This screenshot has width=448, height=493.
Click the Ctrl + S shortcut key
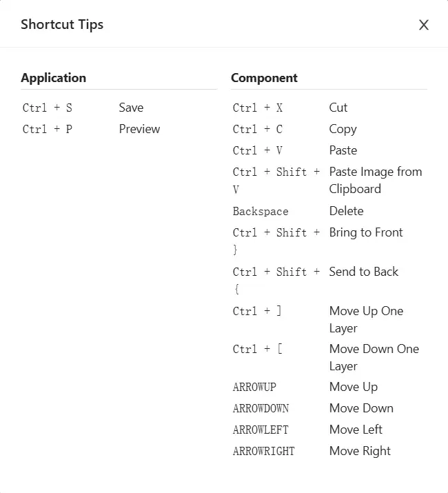tap(48, 108)
